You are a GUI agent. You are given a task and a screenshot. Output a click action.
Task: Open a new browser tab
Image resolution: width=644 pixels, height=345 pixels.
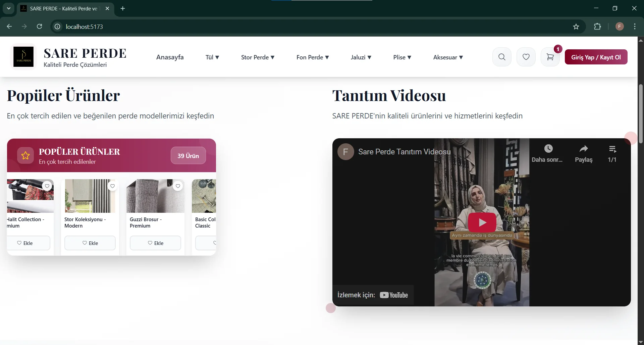(123, 8)
